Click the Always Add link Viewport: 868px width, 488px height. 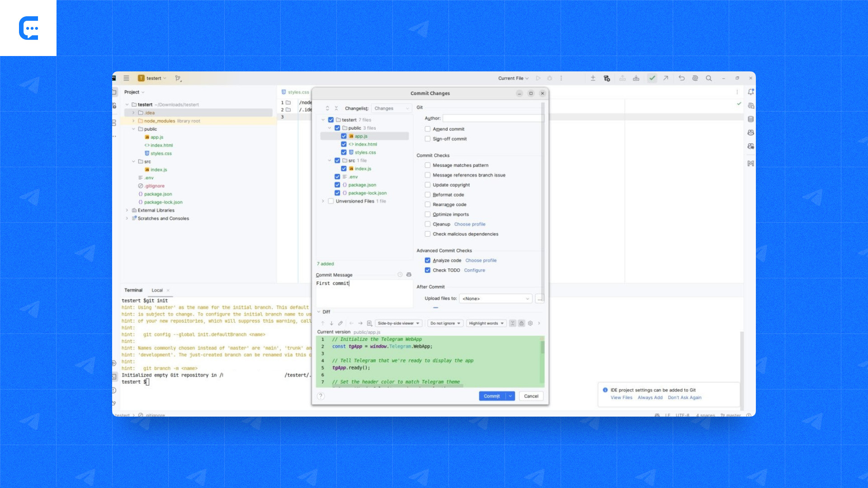(650, 398)
